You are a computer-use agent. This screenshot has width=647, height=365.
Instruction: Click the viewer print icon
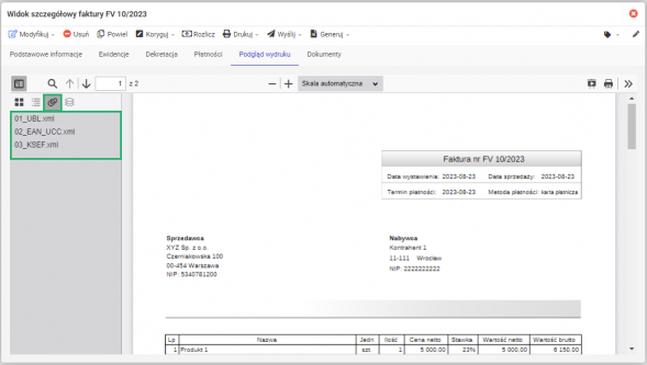(x=608, y=84)
